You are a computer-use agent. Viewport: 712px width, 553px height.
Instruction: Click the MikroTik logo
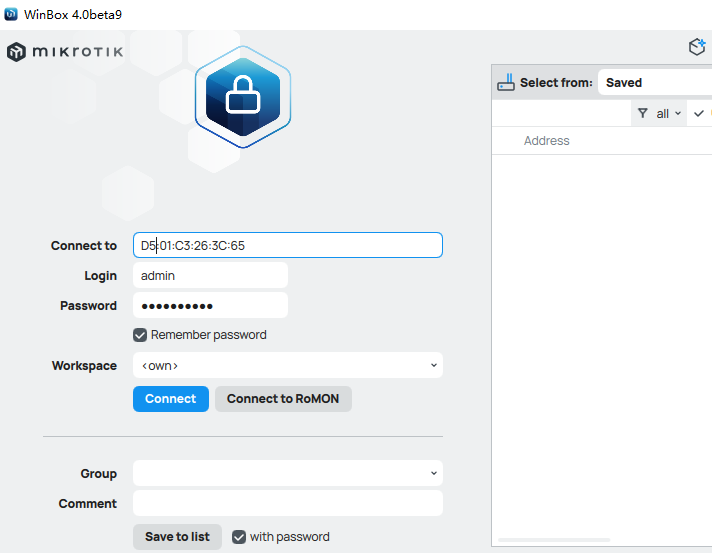coord(65,52)
